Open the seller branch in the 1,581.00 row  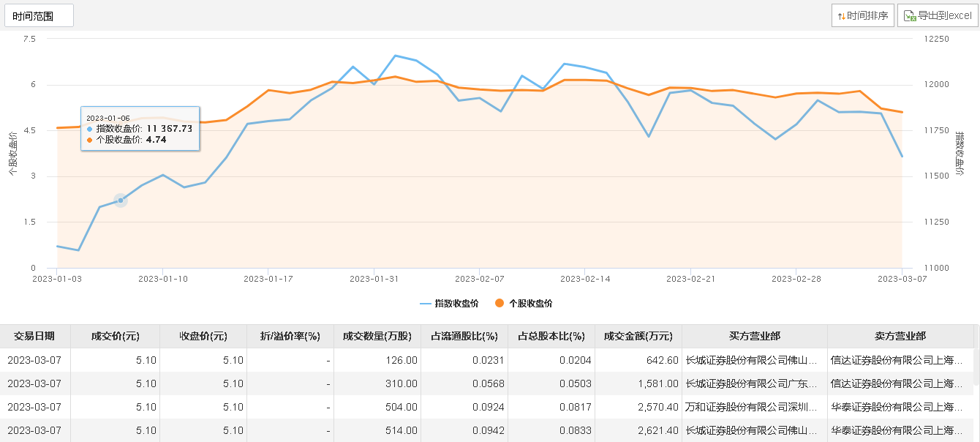click(892, 383)
